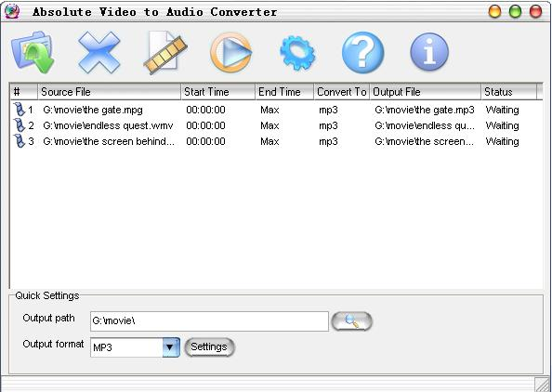
Task: Click the orange minimize window button
Action: [x=494, y=11]
